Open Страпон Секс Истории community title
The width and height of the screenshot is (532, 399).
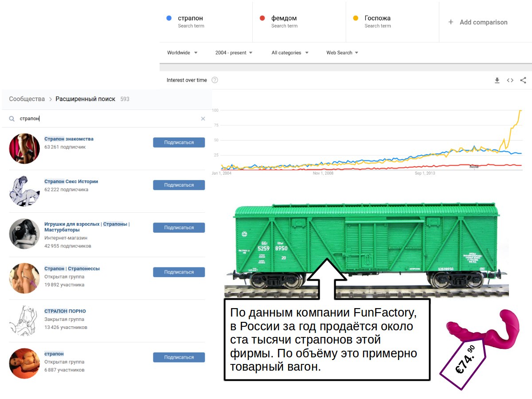[x=71, y=181]
